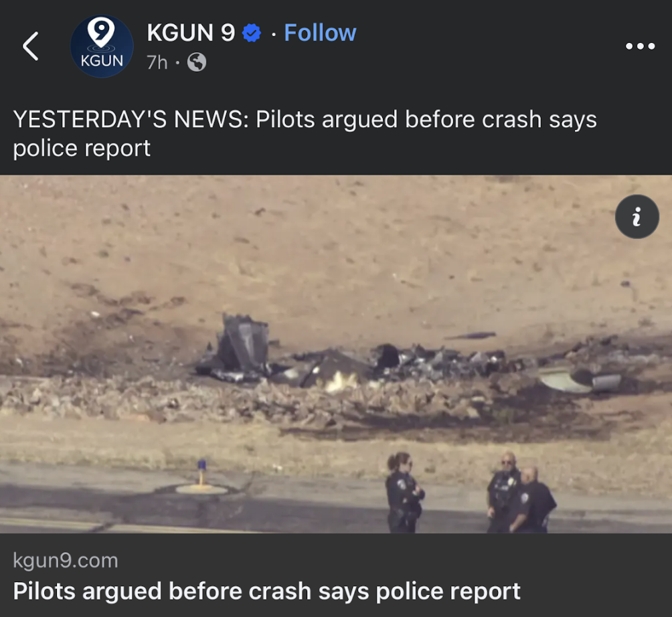Image resolution: width=672 pixels, height=617 pixels.
Task: Click the blue verified badge beside KGUN 9
Action: pyautogui.click(x=252, y=33)
